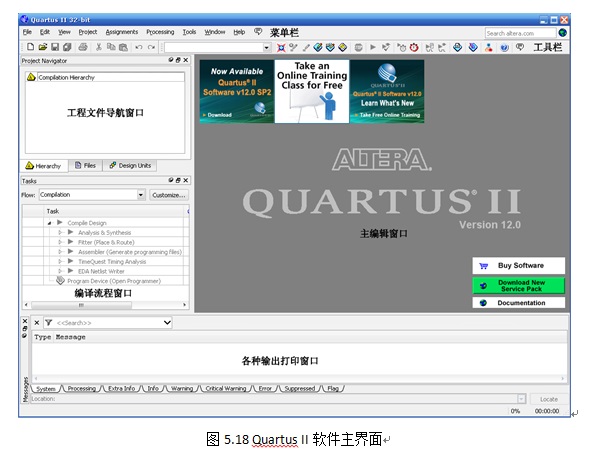Click the Documentation button
This screenshot has height=452, width=606.
(x=518, y=303)
